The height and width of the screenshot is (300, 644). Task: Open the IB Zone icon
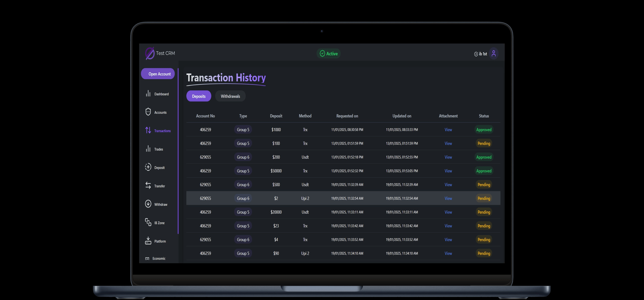click(x=148, y=222)
